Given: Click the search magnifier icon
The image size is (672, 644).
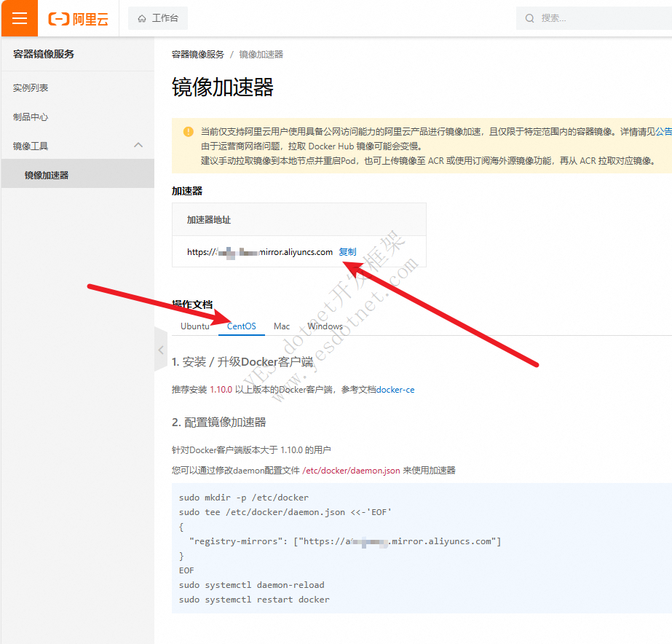Looking at the screenshot, I should pos(530,18).
